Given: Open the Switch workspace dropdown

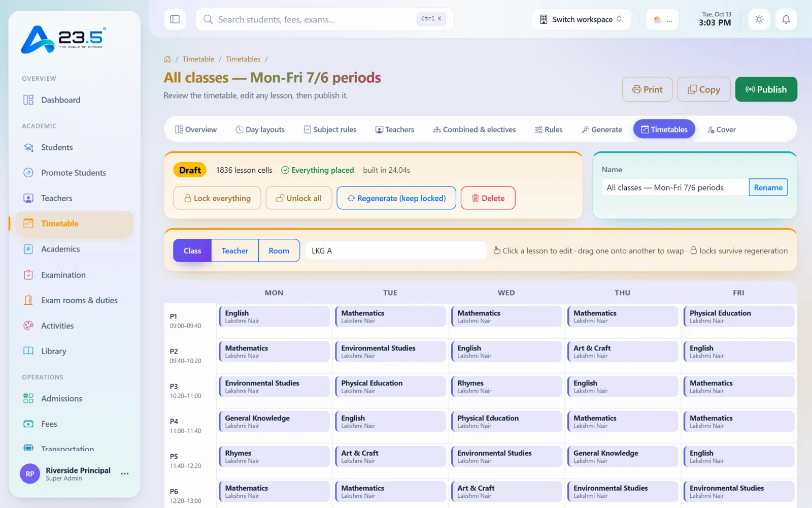Looking at the screenshot, I should pos(581,19).
